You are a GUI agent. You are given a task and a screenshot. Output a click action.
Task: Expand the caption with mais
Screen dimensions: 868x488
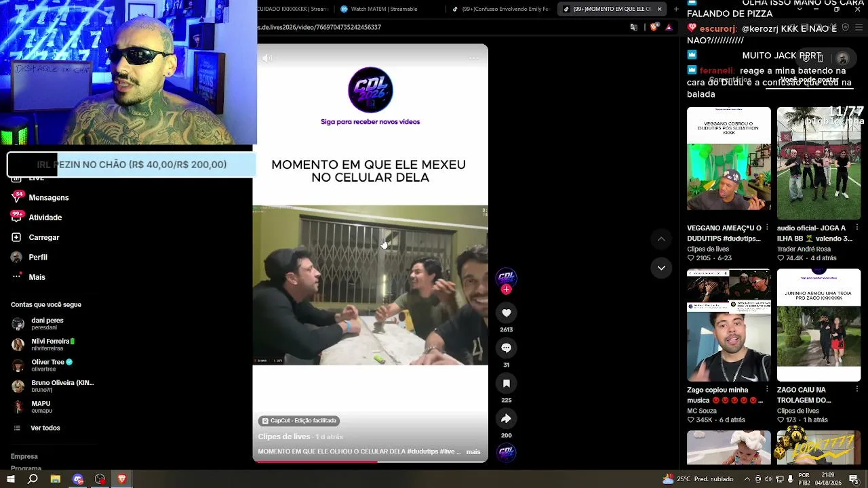click(x=473, y=452)
